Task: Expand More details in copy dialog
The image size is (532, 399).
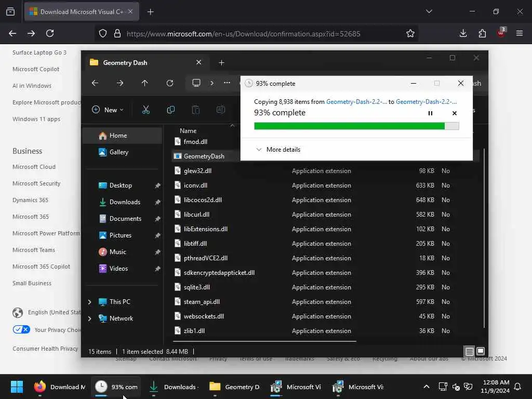Action: 278,150
